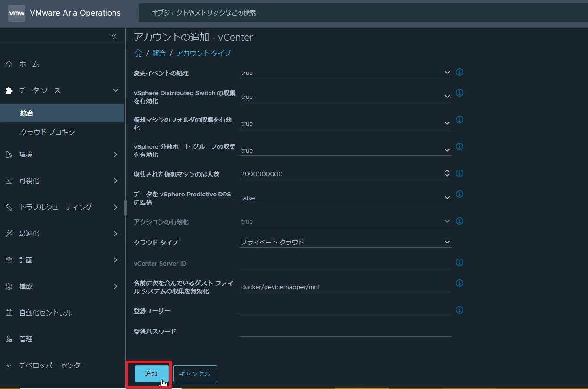Click the トラブルシューティング wrench icon
The image size is (588, 389).
9,207
